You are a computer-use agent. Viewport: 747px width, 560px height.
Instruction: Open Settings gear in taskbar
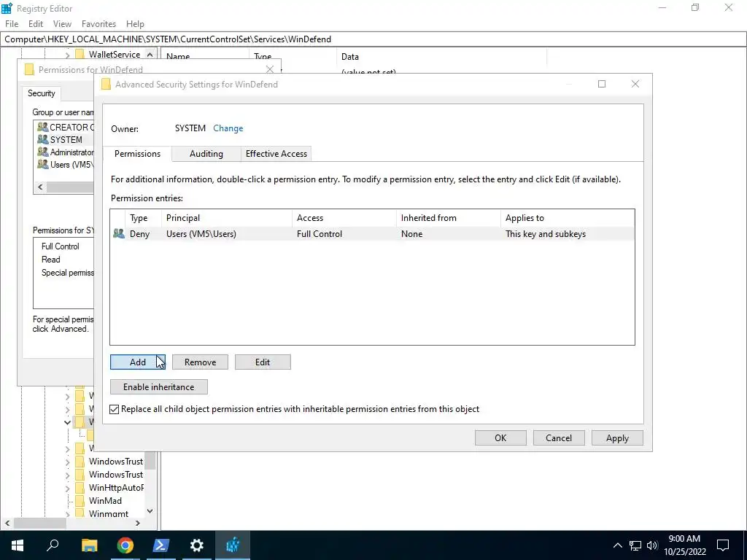click(x=196, y=545)
